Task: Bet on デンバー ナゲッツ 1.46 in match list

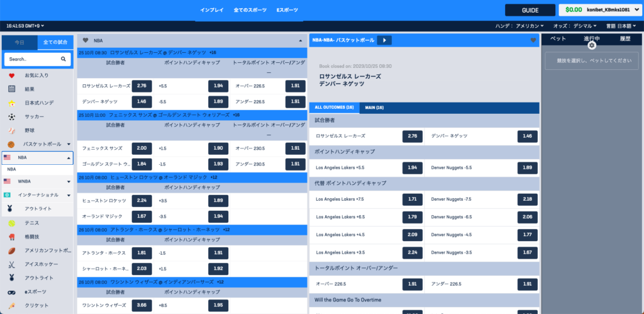Action: 142,101
